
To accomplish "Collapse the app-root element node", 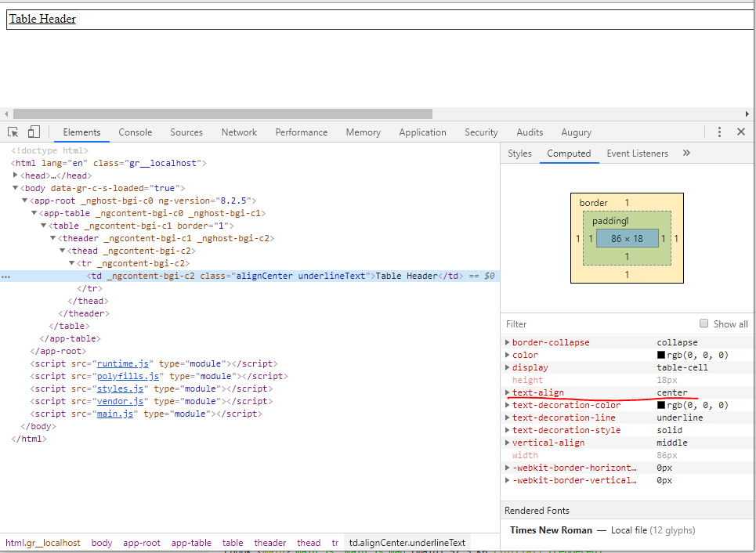I will pos(24,200).
